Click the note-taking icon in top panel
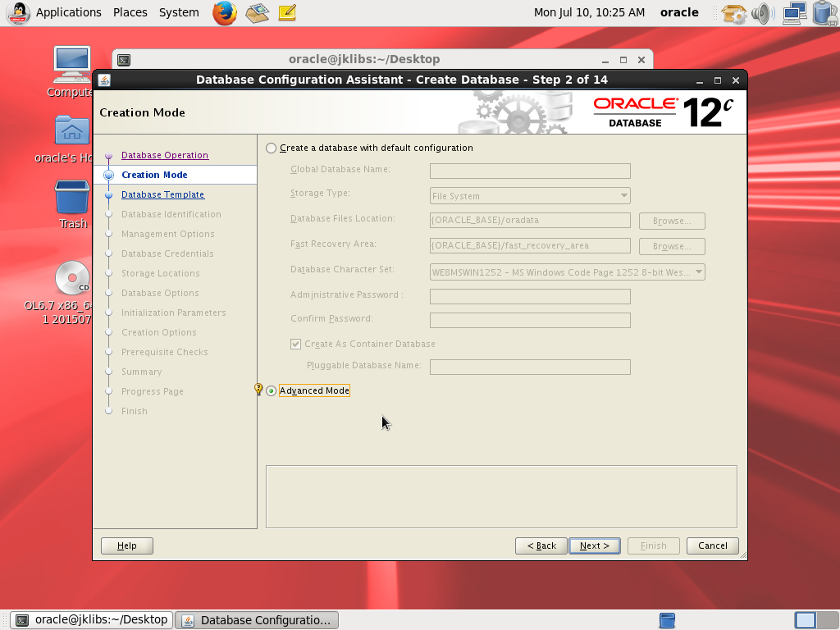 287,12
